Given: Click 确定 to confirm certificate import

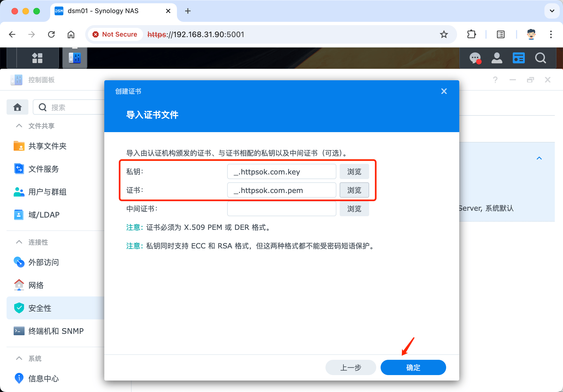Looking at the screenshot, I should click(413, 367).
